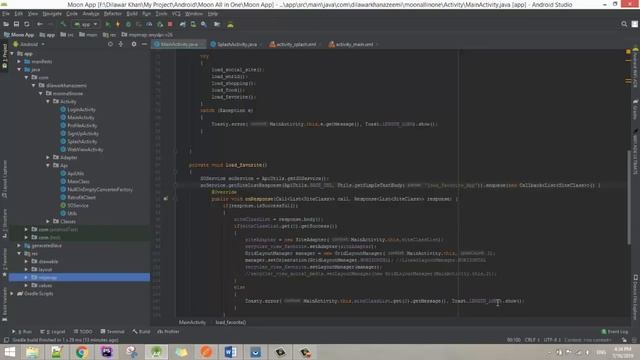Open Microsoft Word from the taskbar
The height and width of the screenshot is (360, 640).
pyautogui.click(x=231, y=352)
